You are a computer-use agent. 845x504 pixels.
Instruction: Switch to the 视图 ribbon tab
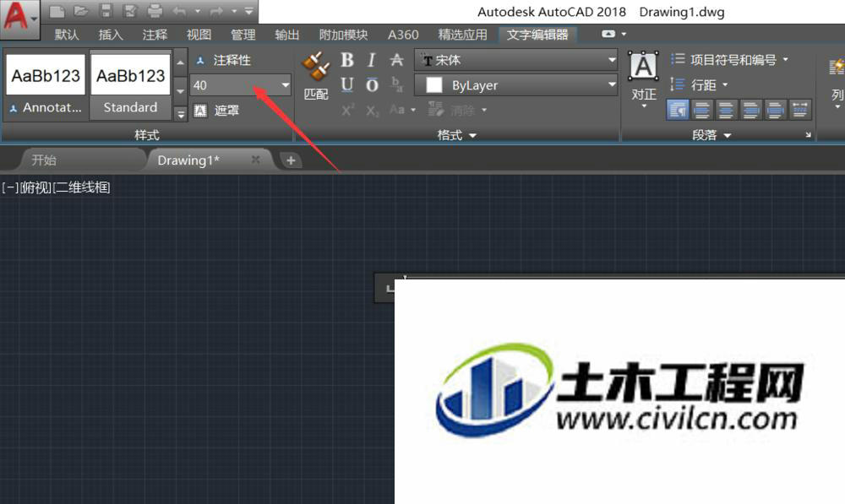pos(199,35)
